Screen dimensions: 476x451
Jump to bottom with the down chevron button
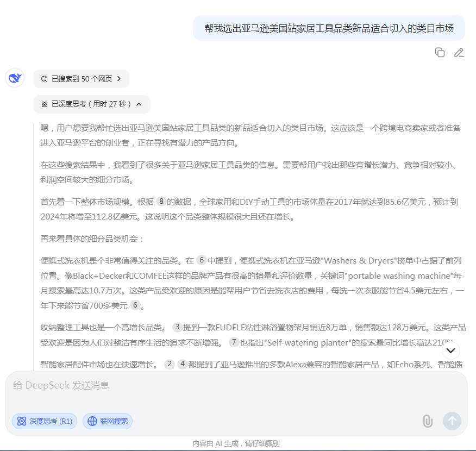click(x=451, y=350)
